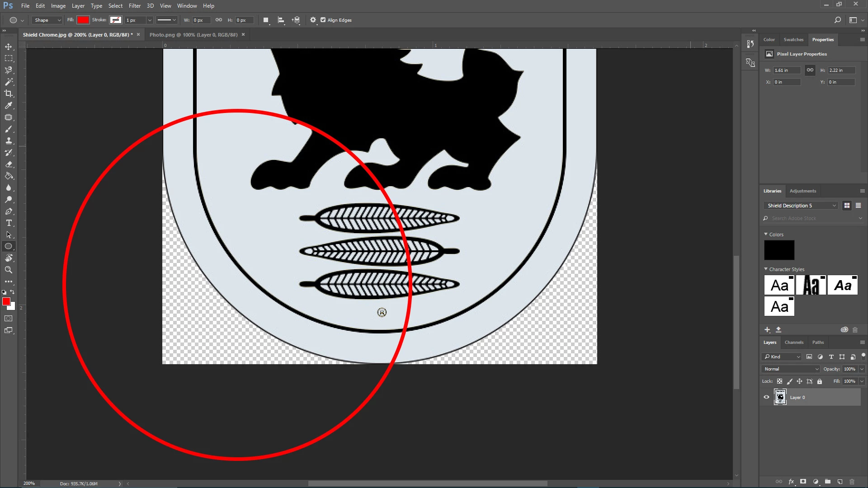Viewport: 868px width, 488px height.
Task: Select the Eraser tool
Action: click(x=9, y=164)
